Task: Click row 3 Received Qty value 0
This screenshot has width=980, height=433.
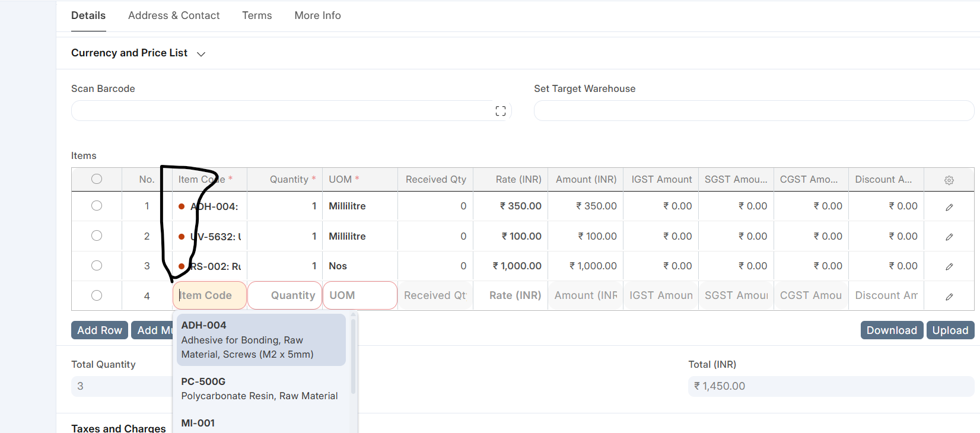Action: 435,266
